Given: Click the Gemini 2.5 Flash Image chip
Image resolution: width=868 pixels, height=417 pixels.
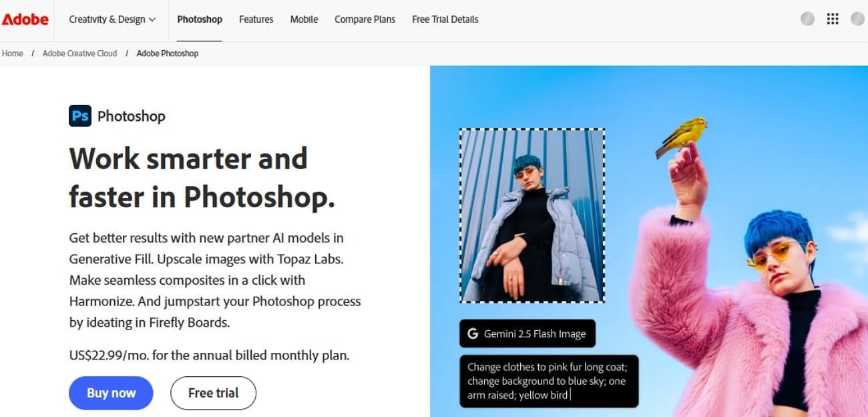Looking at the screenshot, I should (x=527, y=333).
